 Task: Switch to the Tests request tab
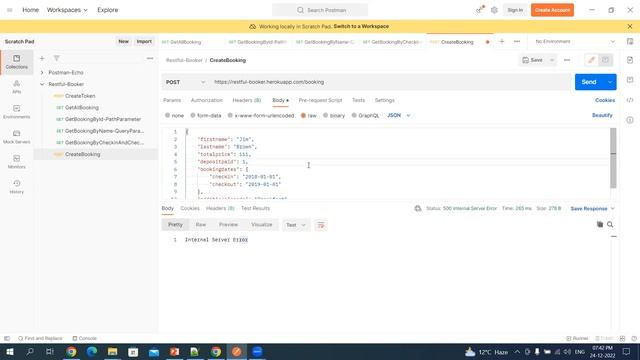(x=358, y=100)
